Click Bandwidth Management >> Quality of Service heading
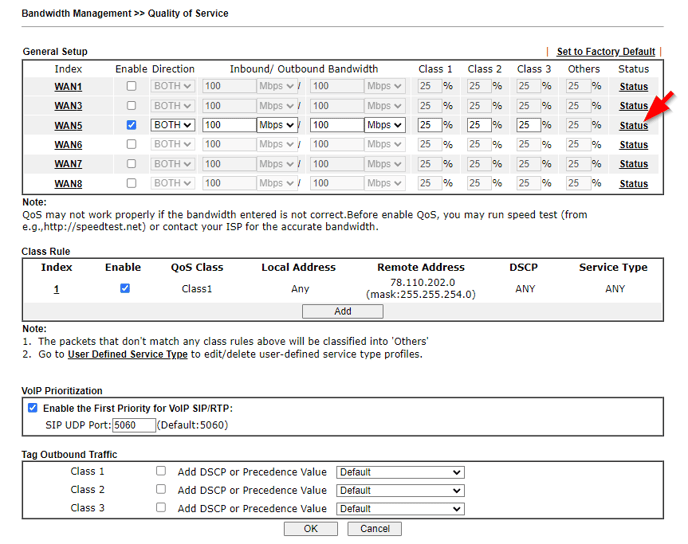The height and width of the screenshot is (544, 688). point(125,14)
